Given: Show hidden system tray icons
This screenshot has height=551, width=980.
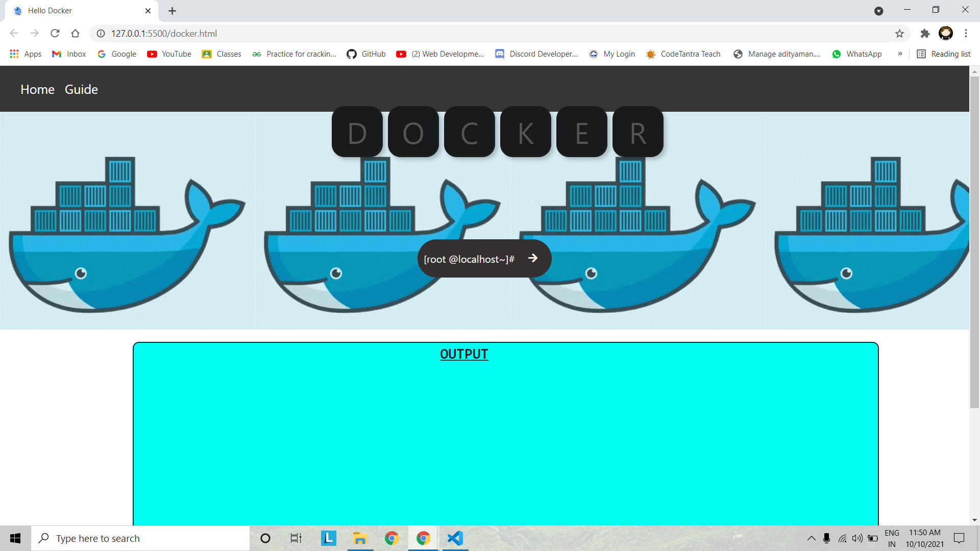Looking at the screenshot, I should (811, 538).
